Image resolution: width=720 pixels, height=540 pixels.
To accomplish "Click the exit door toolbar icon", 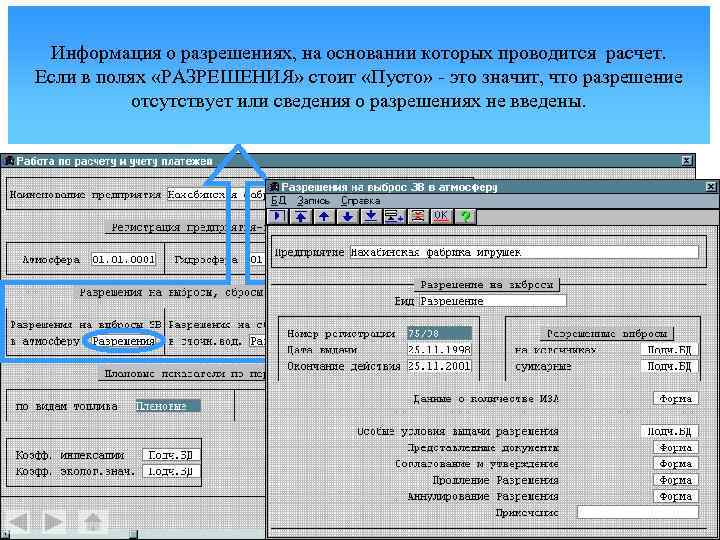I will click(278, 216).
